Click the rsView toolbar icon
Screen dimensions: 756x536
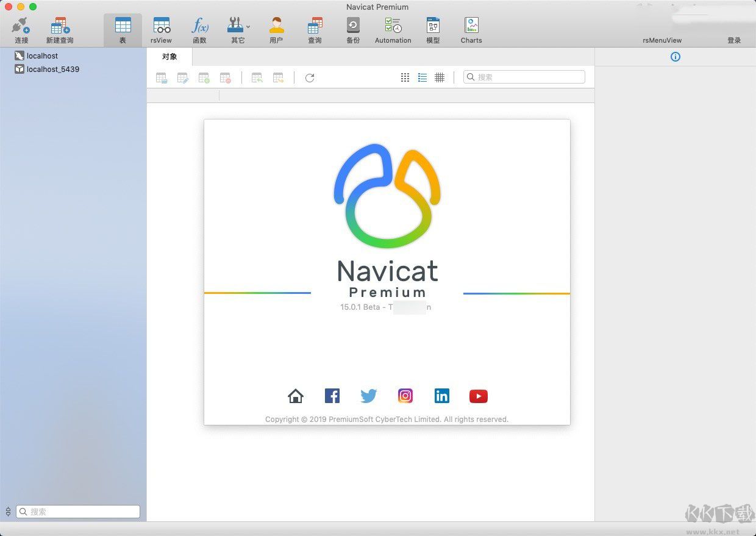(x=161, y=27)
